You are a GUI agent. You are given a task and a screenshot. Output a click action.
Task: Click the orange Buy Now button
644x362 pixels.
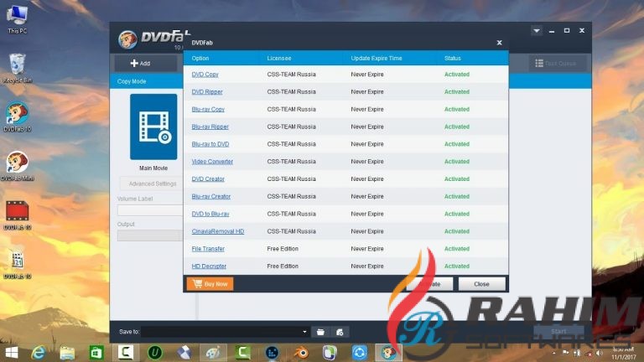tap(210, 284)
